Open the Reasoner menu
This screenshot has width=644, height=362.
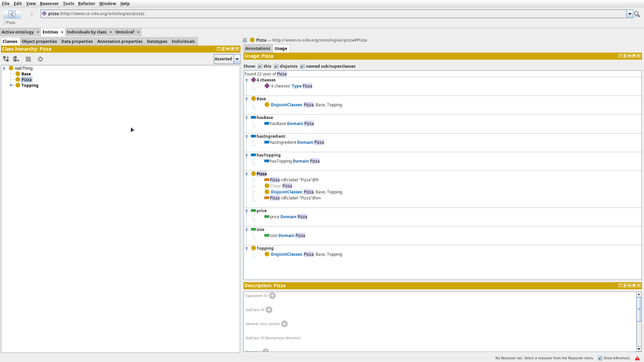point(49,4)
